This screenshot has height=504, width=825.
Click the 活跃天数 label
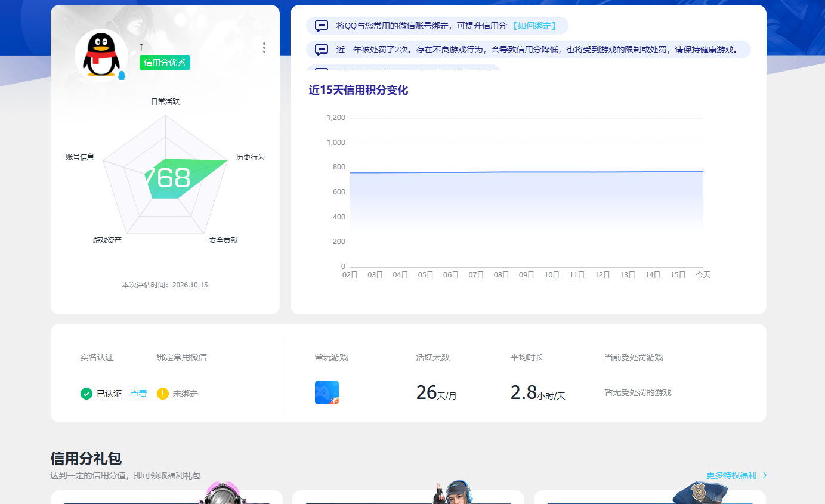(x=433, y=357)
